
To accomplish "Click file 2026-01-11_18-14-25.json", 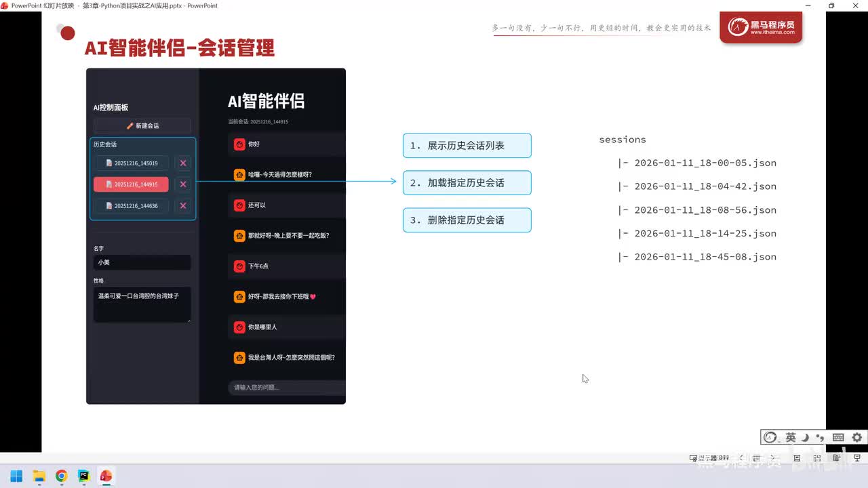I will (705, 233).
